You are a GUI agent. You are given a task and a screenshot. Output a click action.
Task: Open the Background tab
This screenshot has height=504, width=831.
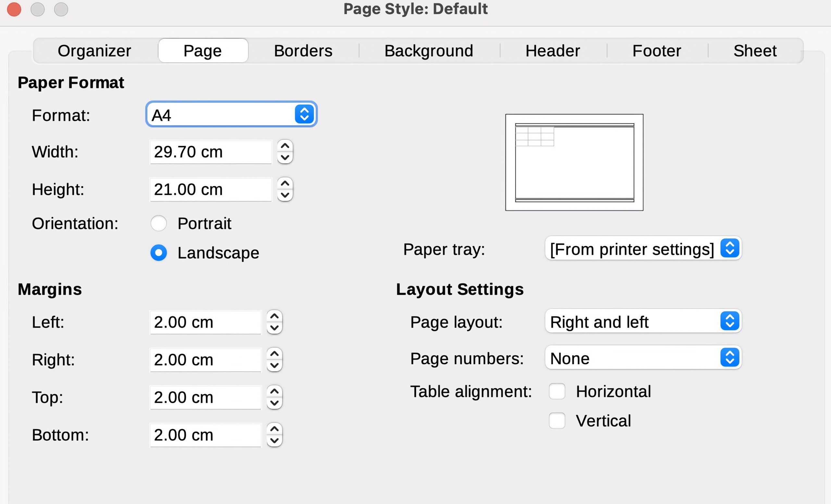429,51
